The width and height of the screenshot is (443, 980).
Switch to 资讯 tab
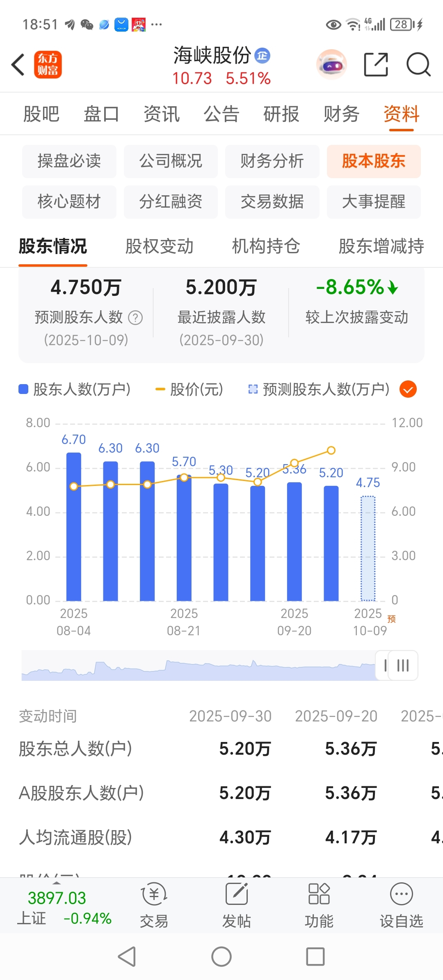pyautogui.click(x=162, y=114)
